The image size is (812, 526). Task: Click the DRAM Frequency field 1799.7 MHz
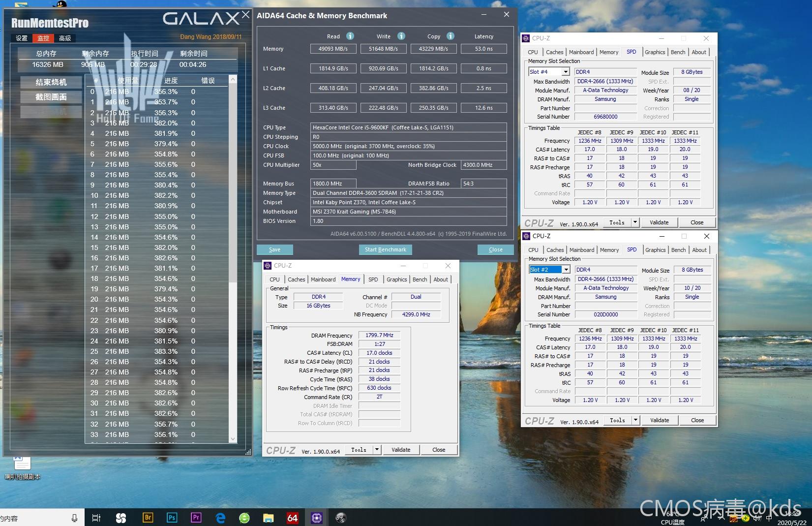(x=380, y=335)
